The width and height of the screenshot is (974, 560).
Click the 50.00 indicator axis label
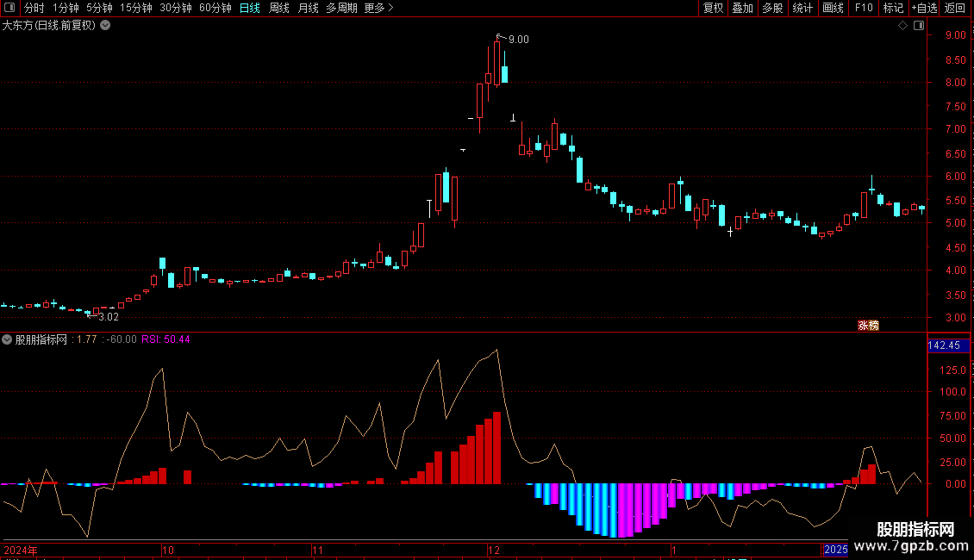pos(952,439)
